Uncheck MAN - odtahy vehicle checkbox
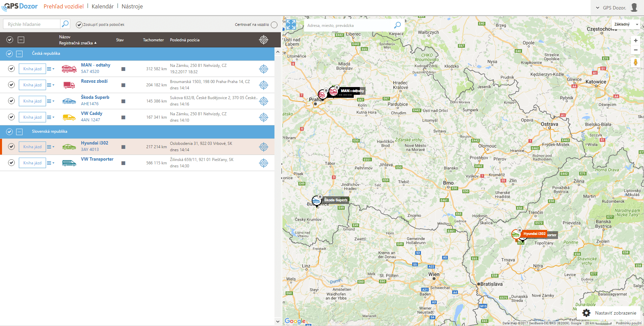This screenshot has height=326, width=644. pyautogui.click(x=11, y=69)
